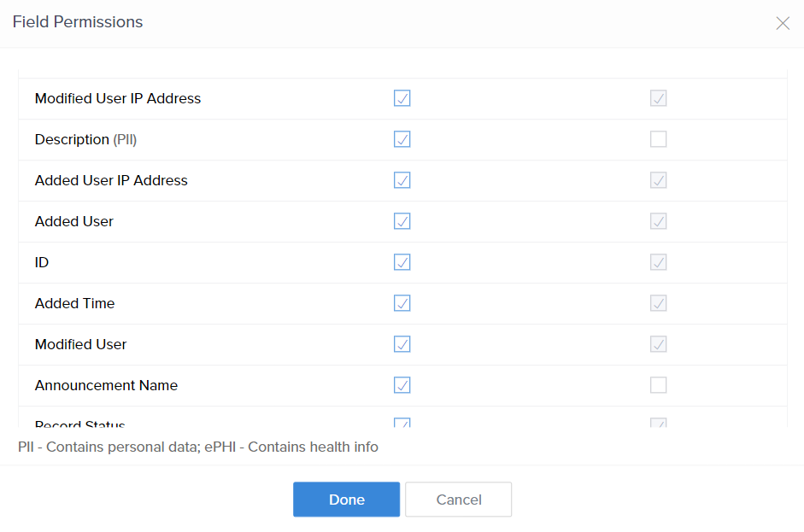Image resolution: width=804 pixels, height=532 pixels.
Task: Toggle view permission for Added Time
Action: click(402, 303)
